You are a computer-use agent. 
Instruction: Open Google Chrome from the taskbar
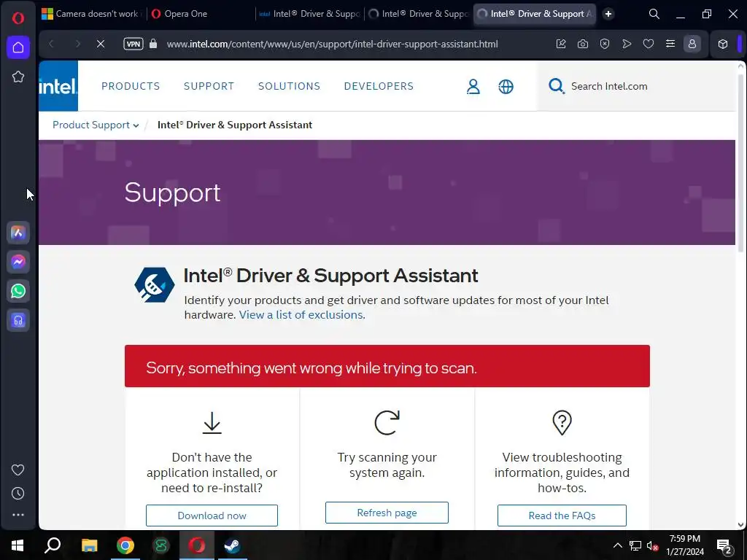click(125, 545)
